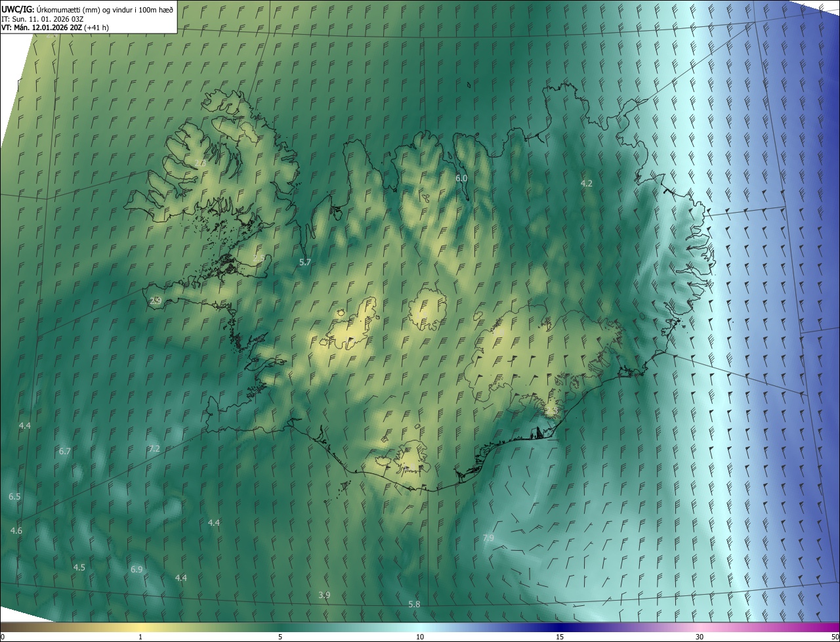The image size is (840, 642).
Task: Click the "5.8" value label near the bottom
Action: pos(414,604)
